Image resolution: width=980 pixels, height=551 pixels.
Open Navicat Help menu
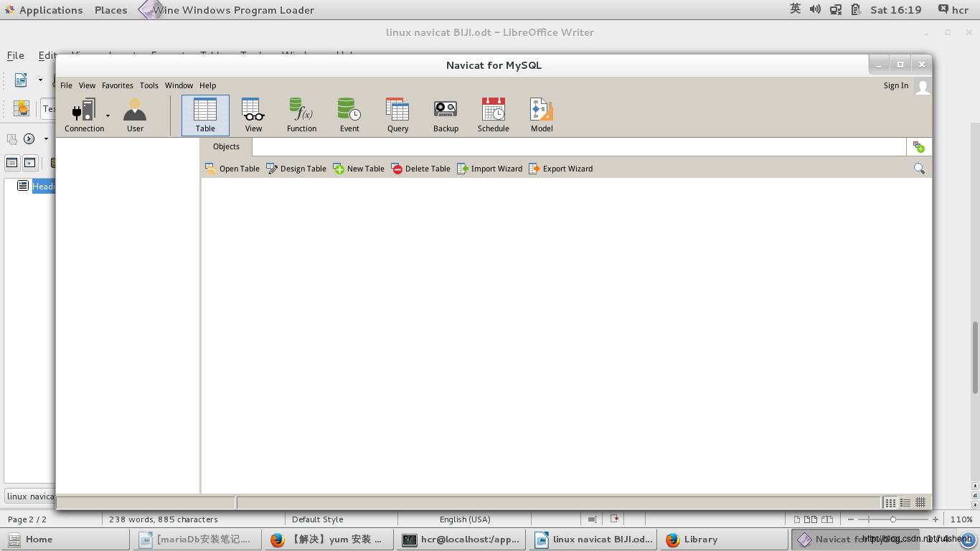point(207,85)
